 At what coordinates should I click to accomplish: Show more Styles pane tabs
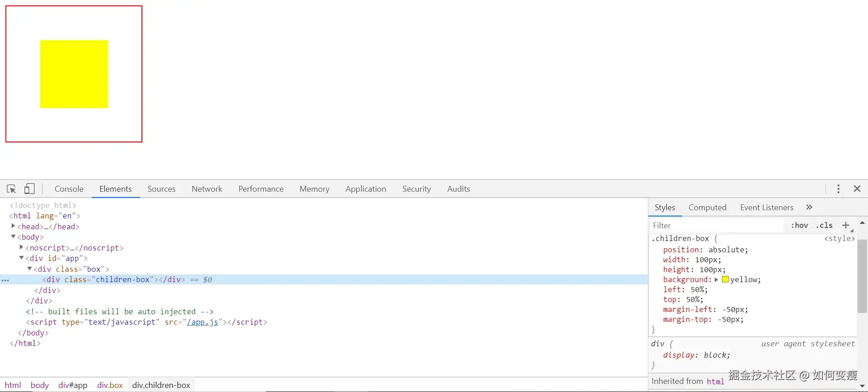click(x=809, y=207)
